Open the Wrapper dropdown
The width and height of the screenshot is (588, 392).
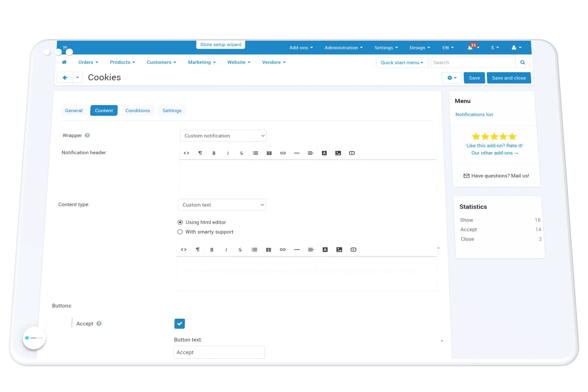[x=223, y=136]
